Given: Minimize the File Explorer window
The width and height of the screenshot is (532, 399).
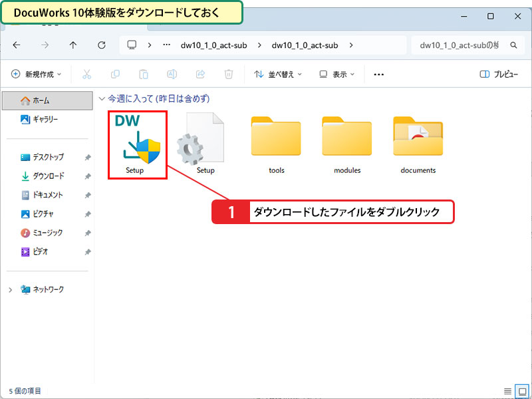Looking at the screenshot, I should click(x=464, y=16).
